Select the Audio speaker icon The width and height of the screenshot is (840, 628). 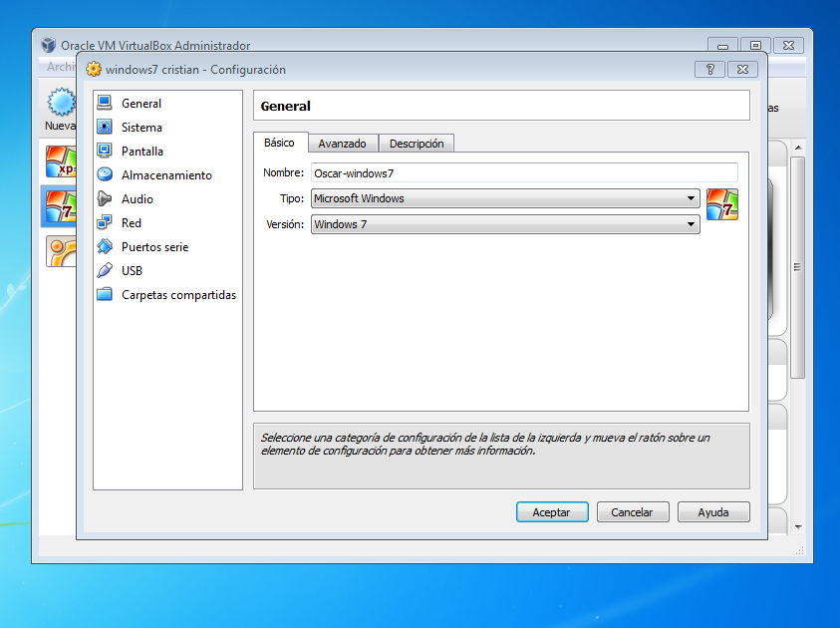pos(105,198)
